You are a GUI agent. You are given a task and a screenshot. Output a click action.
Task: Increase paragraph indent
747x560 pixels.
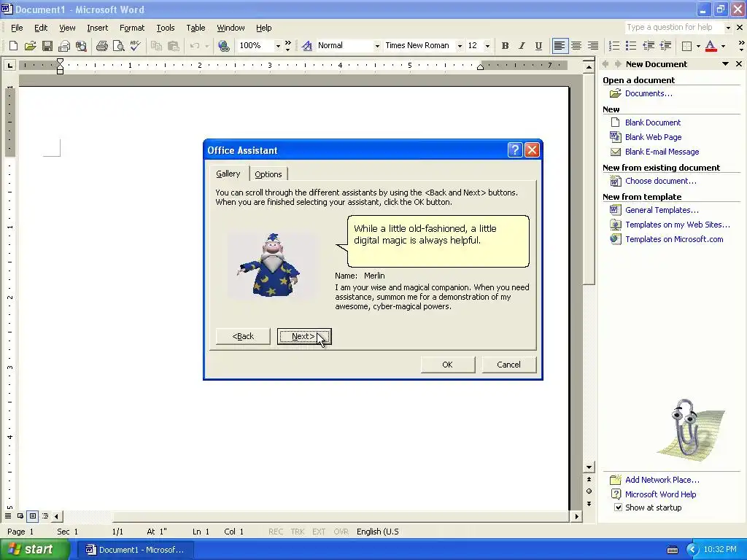(665, 46)
